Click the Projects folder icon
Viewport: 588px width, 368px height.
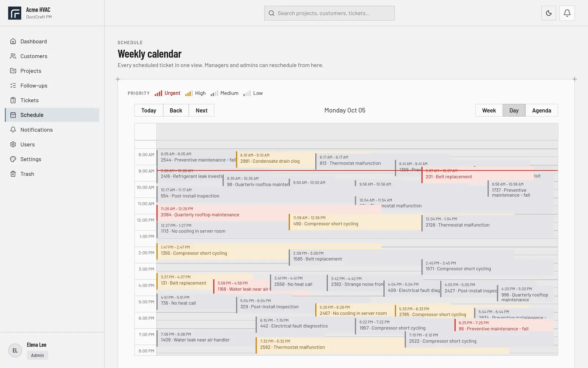[x=13, y=71]
